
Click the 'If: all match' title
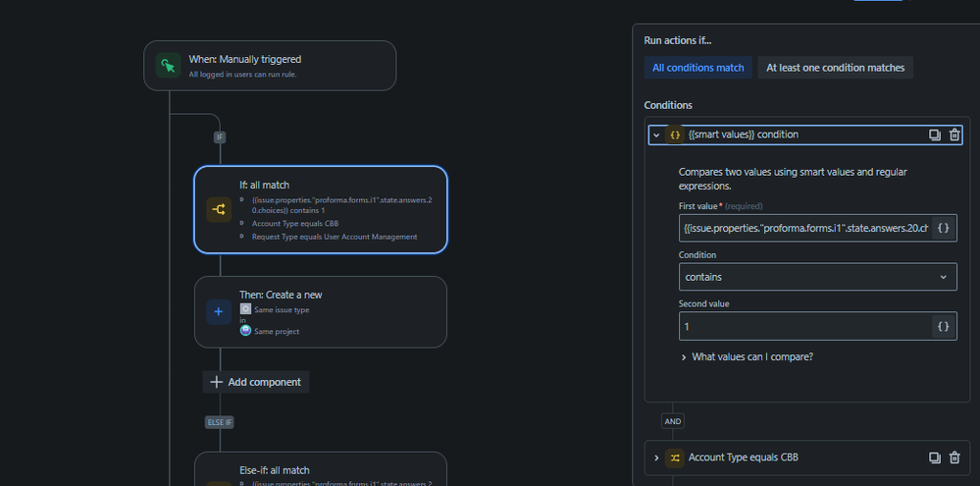pos(265,186)
